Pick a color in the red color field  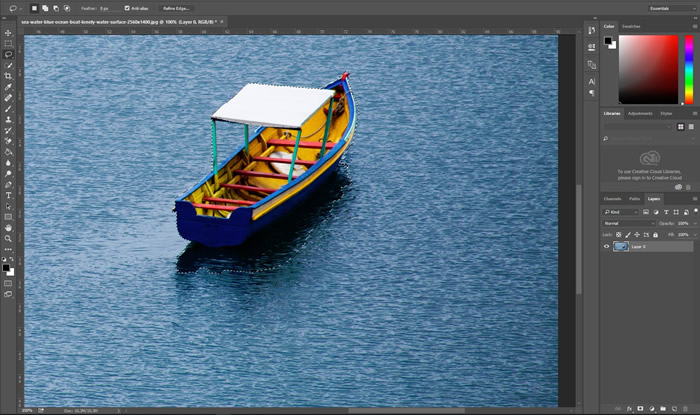pyautogui.click(x=648, y=70)
